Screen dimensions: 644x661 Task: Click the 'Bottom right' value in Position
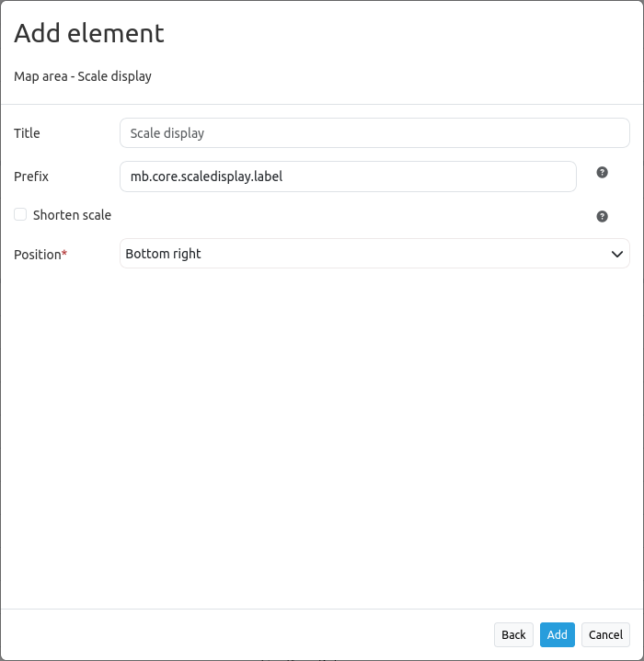click(x=163, y=254)
